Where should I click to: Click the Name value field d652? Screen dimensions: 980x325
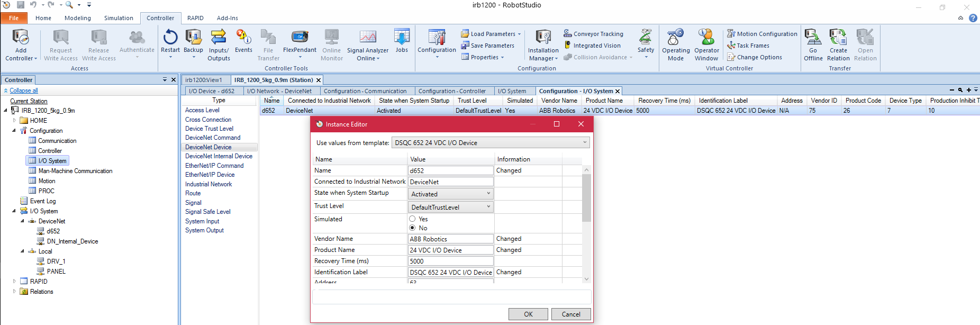pos(451,170)
